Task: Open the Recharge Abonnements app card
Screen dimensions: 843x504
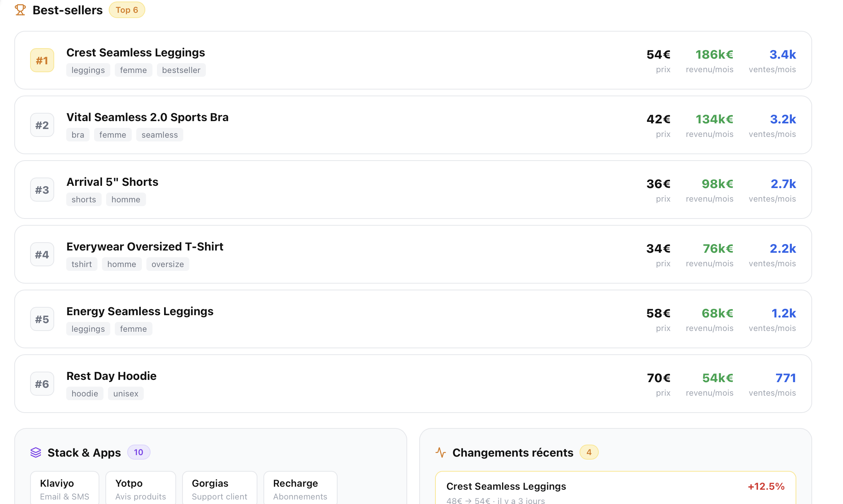Action: [300, 489]
